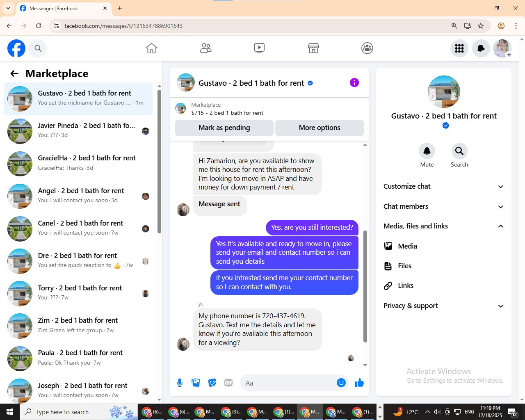This screenshot has width=525, height=420.
Task: Open the Windows notification center
Action: [x=513, y=412]
